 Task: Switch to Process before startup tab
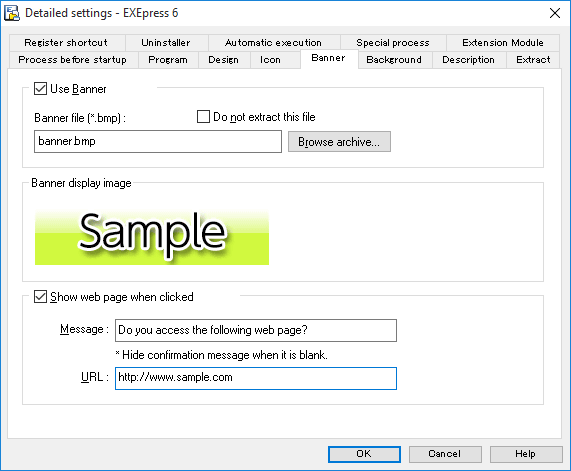[x=72, y=60]
